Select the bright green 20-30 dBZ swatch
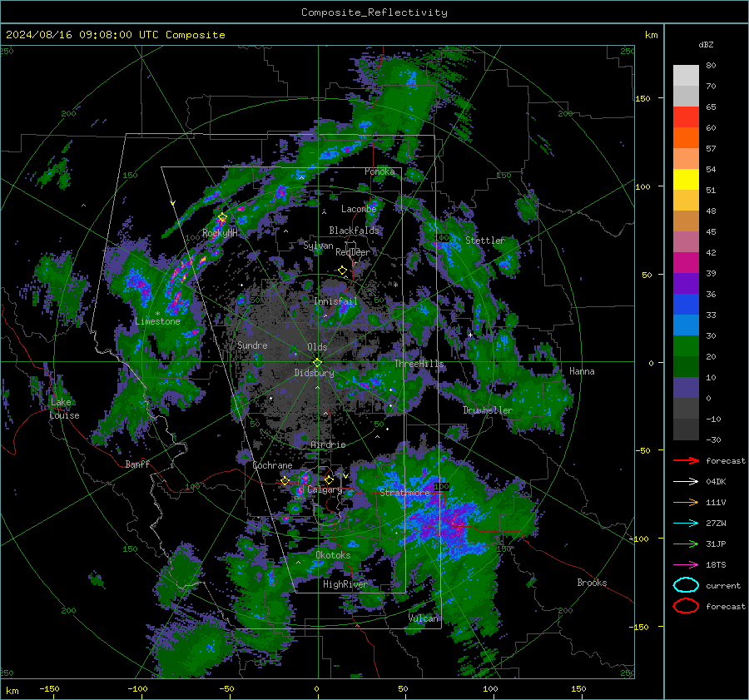 pos(686,346)
